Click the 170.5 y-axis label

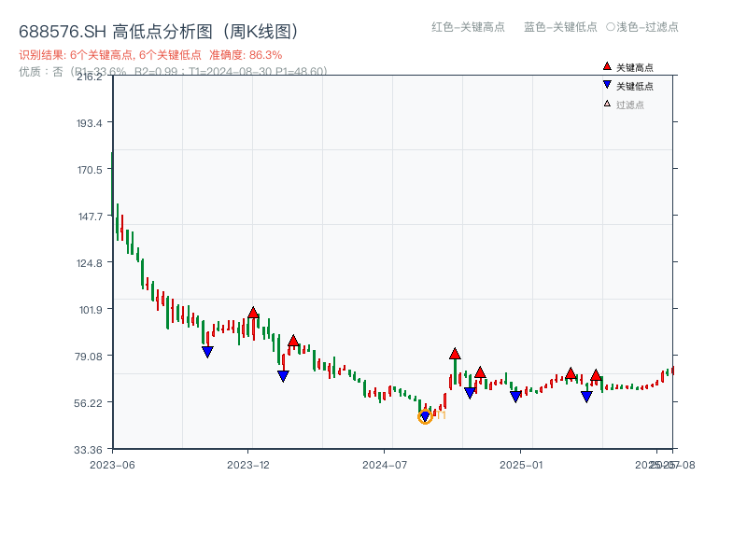(x=90, y=170)
